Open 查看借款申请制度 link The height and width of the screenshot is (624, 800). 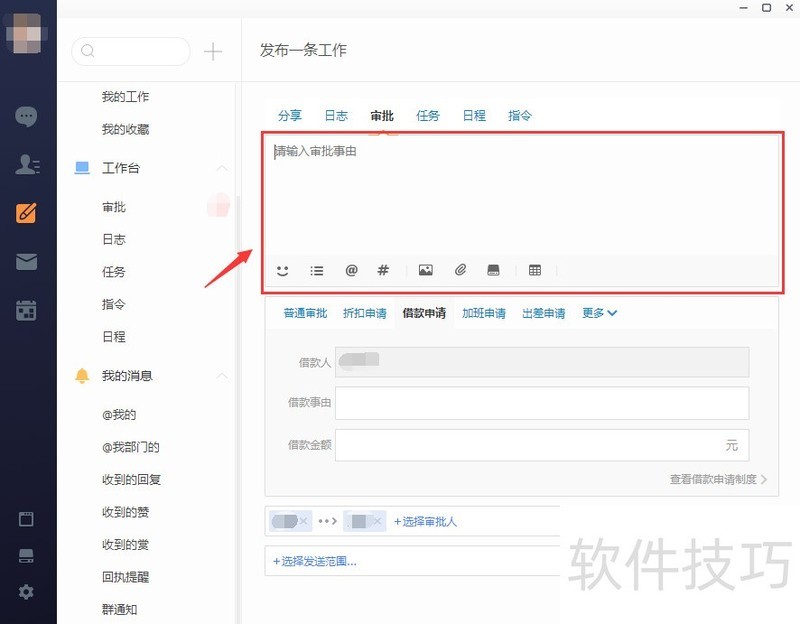coord(717,479)
